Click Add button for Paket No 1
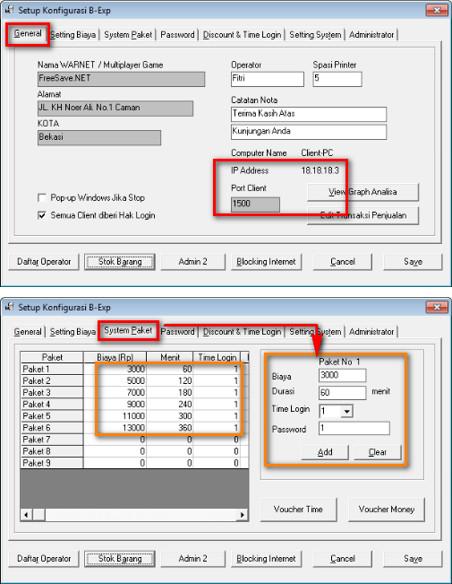This screenshot has width=452, height=584. click(x=325, y=452)
